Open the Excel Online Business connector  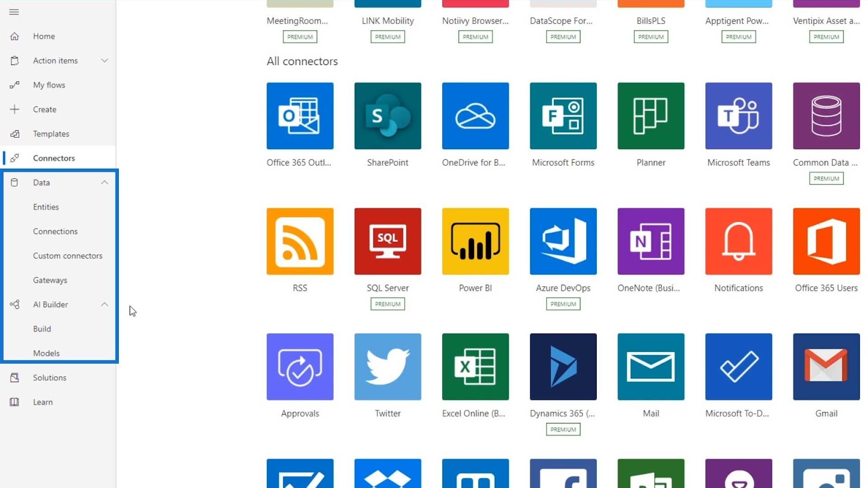[476, 367]
